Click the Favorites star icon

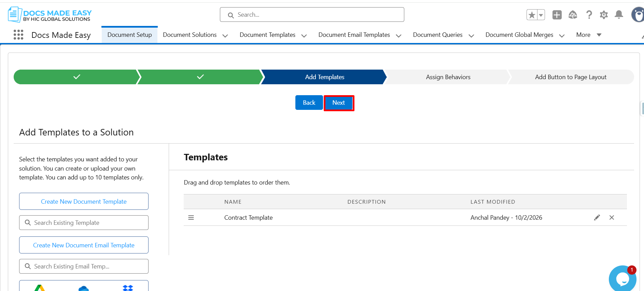[532, 15]
